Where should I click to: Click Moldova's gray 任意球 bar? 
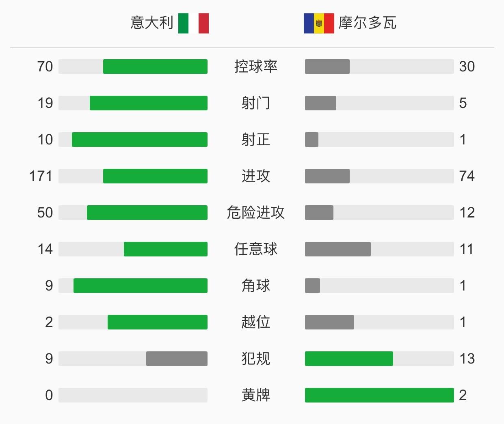pos(338,249)
